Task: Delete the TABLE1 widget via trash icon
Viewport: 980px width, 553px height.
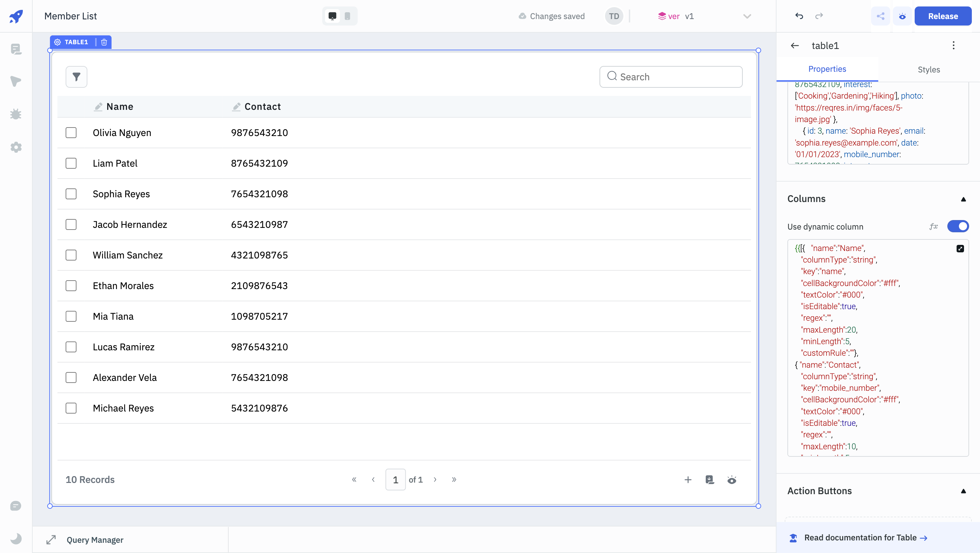Action: (104, 42)
